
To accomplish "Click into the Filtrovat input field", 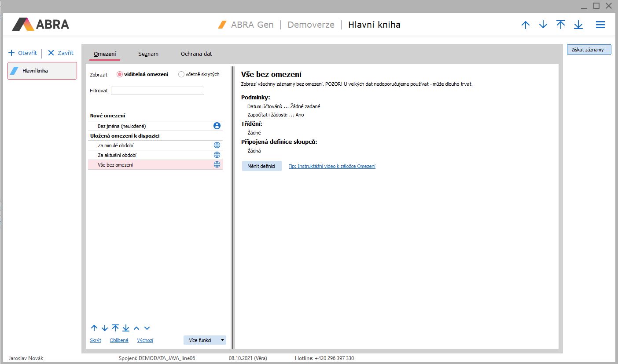I will 158,91.
